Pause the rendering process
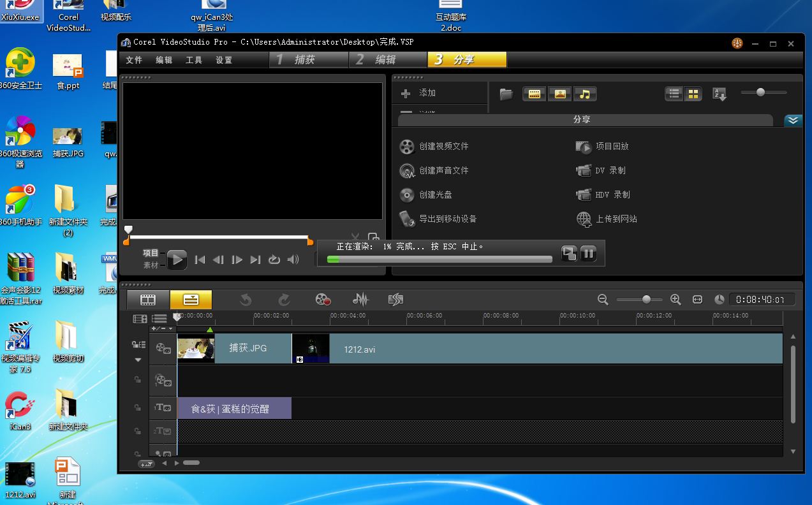 (x=588, y=253)
